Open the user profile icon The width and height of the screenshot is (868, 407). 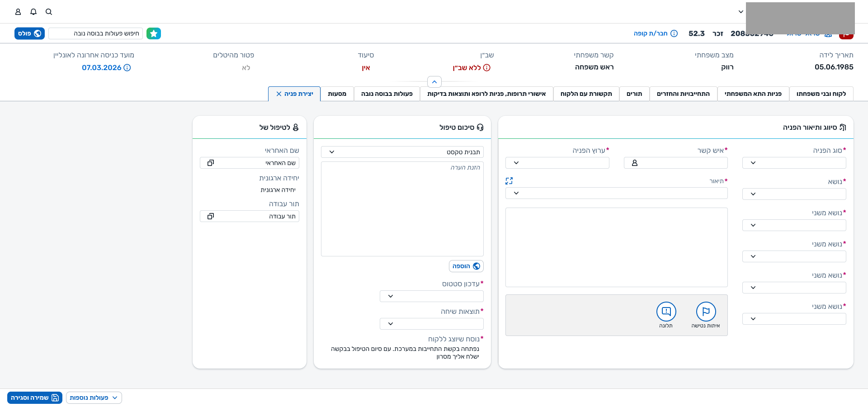point(18,12)
